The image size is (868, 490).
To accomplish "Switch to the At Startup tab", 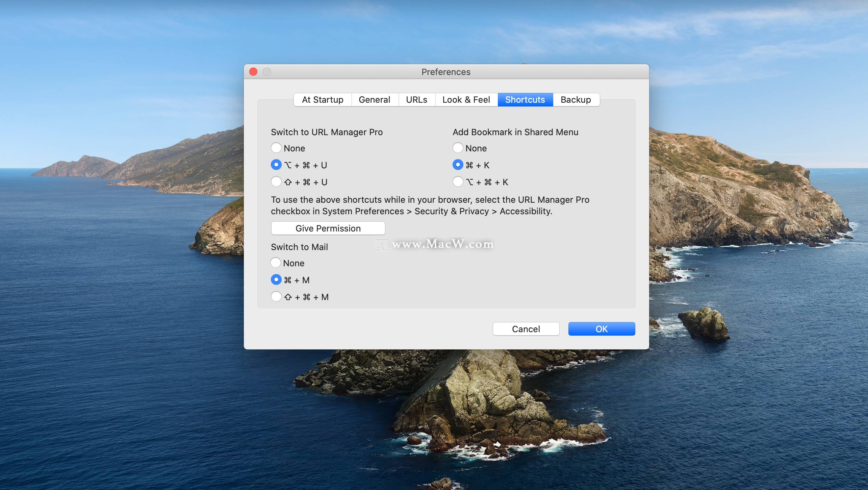I will (x=322, y=99).
